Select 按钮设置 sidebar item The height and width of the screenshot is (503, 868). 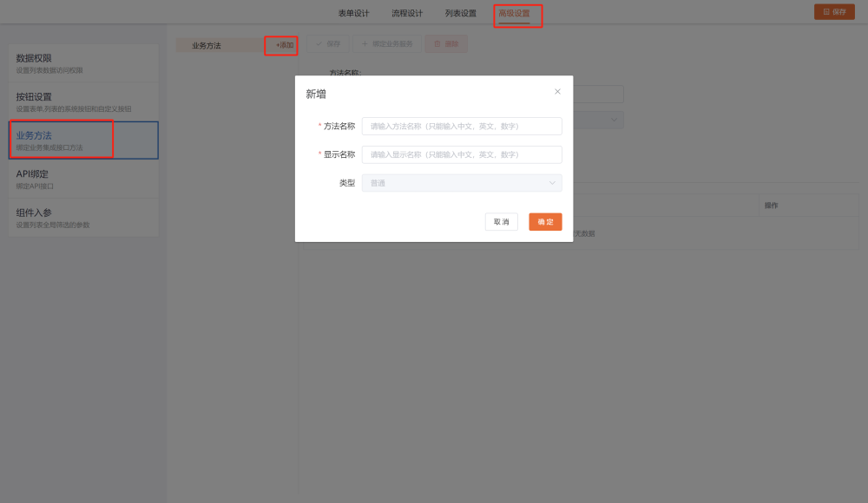pos(83,101)
